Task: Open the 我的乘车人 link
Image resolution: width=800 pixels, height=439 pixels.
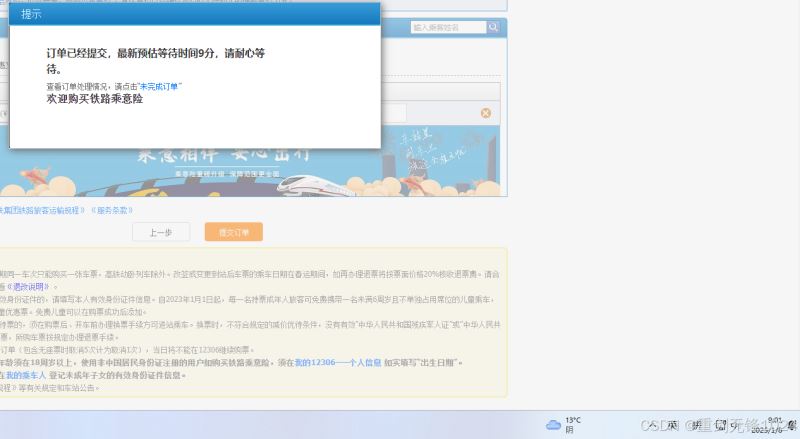Action: (26, 375)
